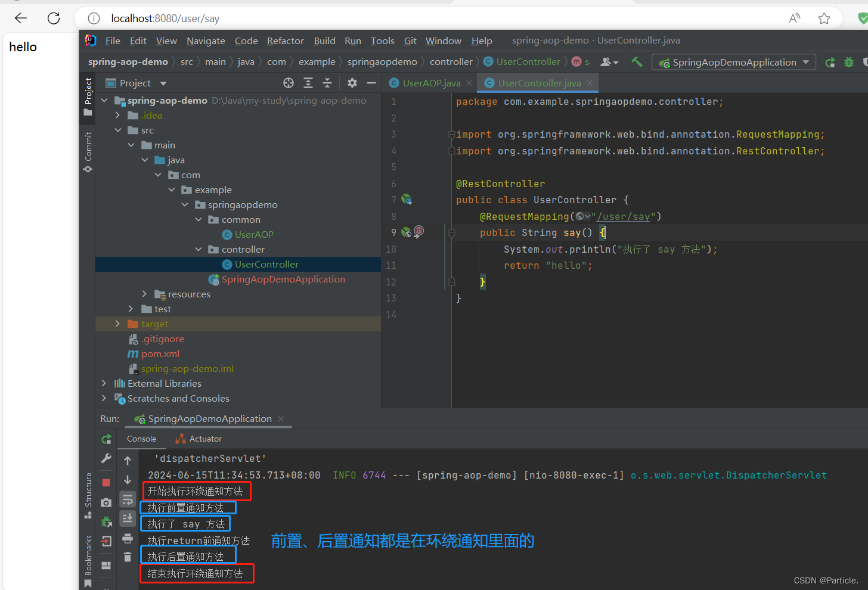Expand the resources folder
This screenshot has width=868, height=590.
144,294
